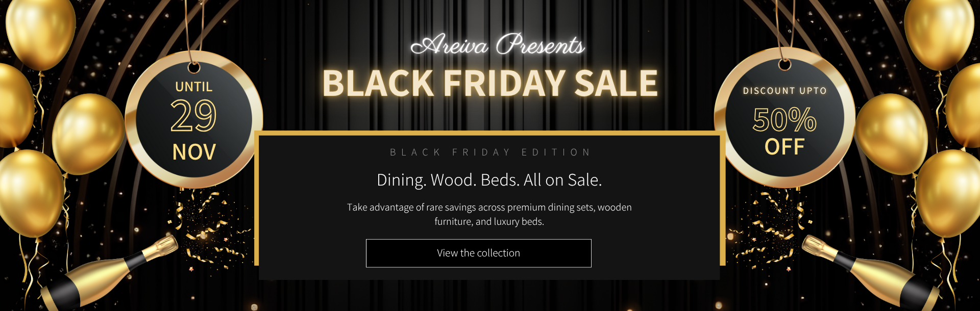Click the OFF text on the right tag
This screenshot has height=311, width=980.
785,147
